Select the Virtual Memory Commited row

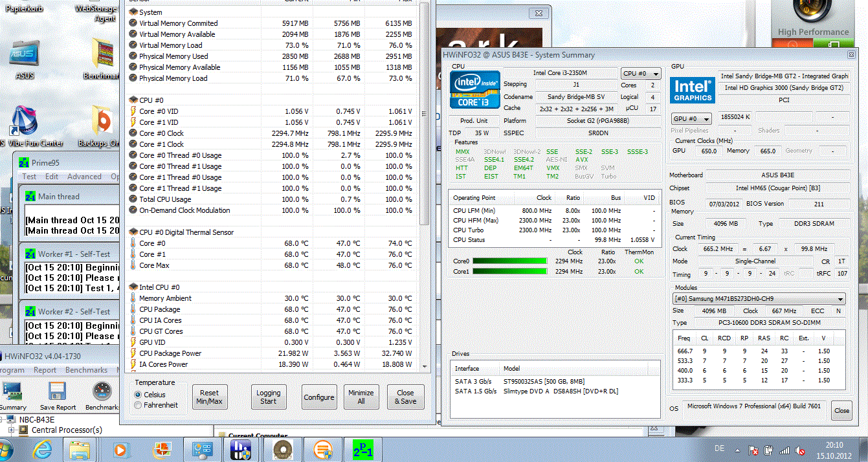click(272, 23)
